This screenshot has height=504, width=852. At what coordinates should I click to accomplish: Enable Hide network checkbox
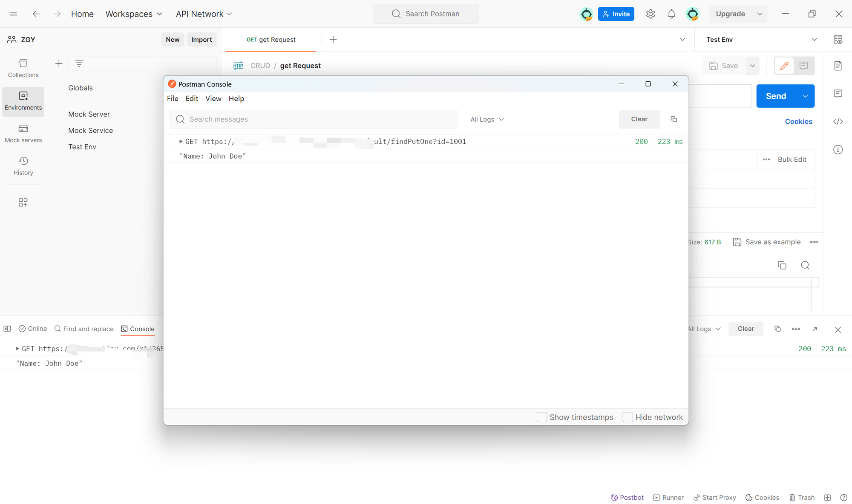pos(627,417)
